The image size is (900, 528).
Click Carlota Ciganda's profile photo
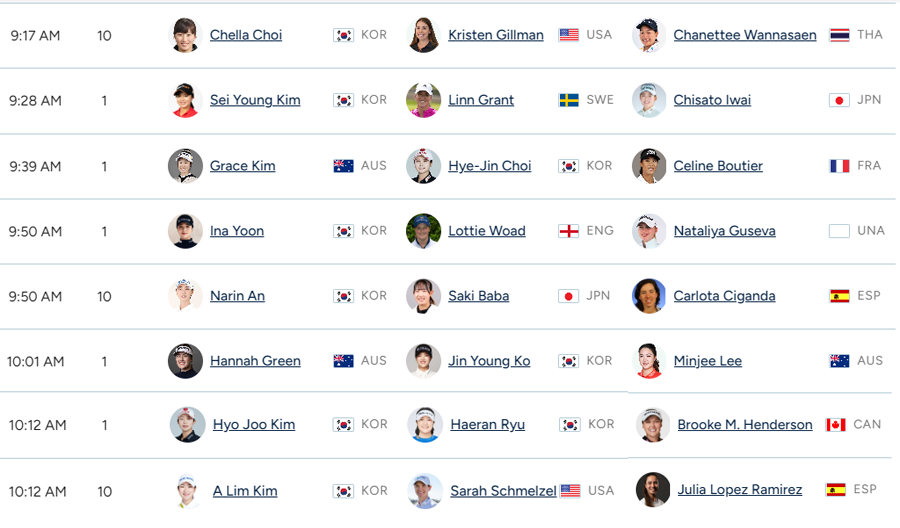(649, 296)
